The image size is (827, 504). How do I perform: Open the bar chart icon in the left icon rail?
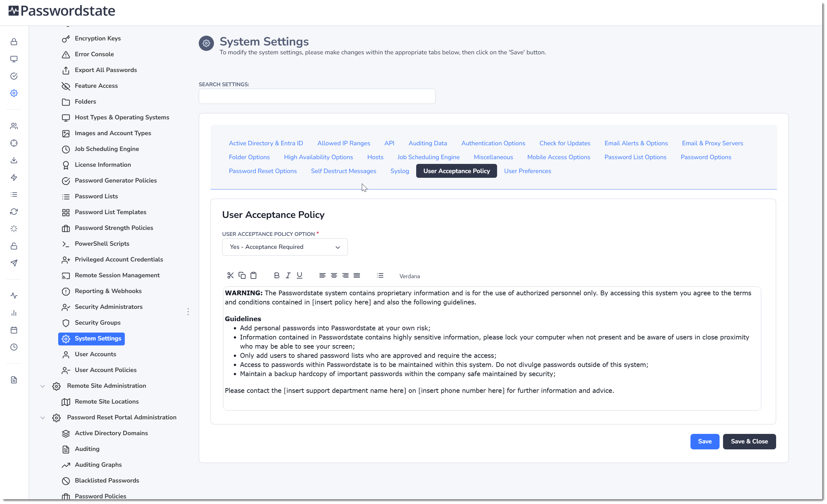14,313
